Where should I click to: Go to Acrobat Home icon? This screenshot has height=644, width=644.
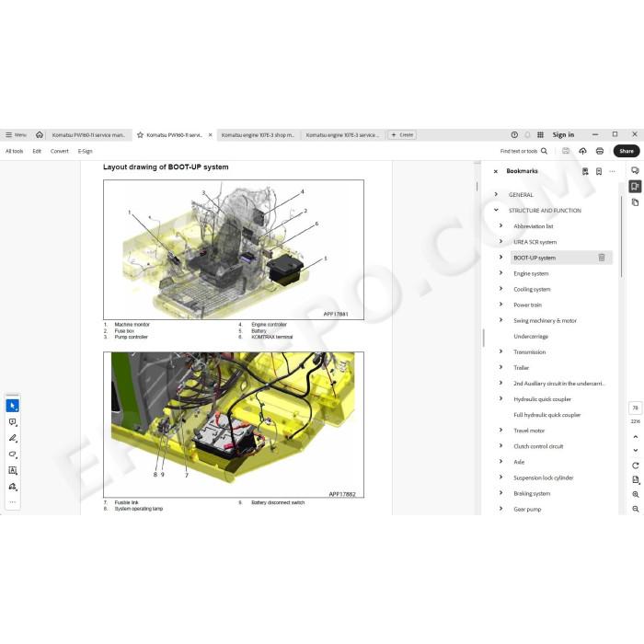[40, 134]
